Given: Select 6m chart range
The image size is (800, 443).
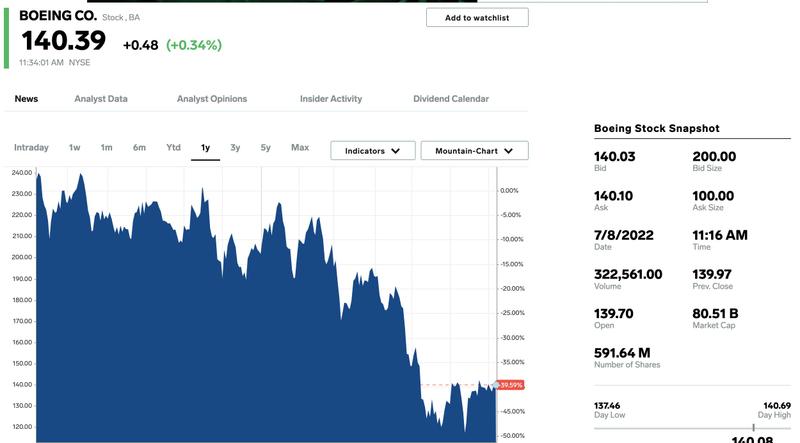Looking at the screenshot, I should point(139,147).
